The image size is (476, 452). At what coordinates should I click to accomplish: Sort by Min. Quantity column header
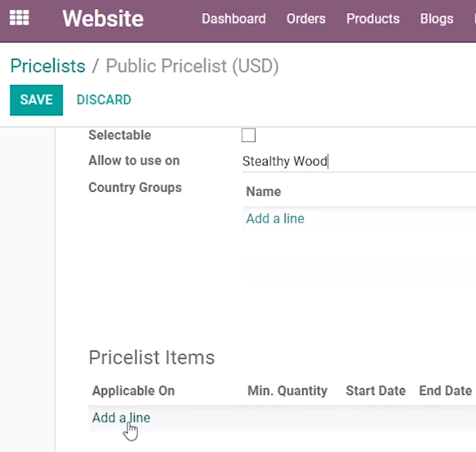(287, 391)
